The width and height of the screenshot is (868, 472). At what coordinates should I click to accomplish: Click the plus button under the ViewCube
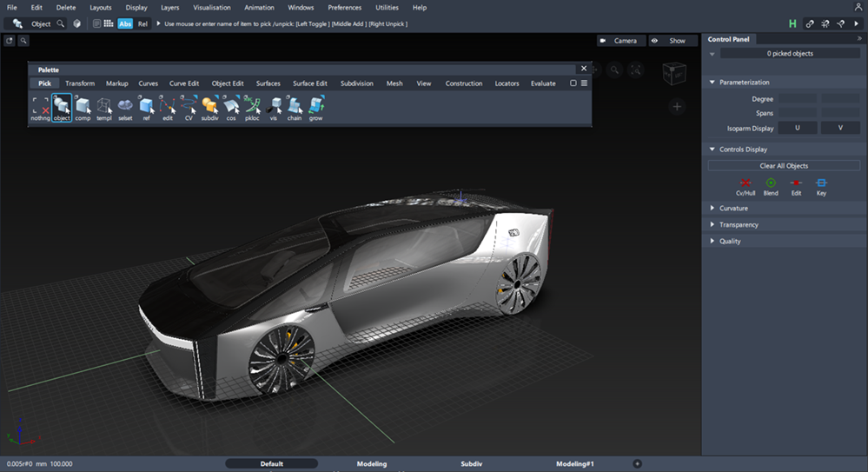point(677,106)
